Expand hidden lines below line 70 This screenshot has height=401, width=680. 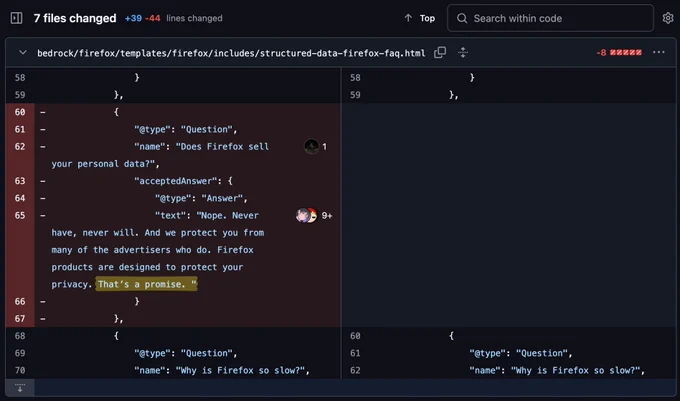point(20,388)
